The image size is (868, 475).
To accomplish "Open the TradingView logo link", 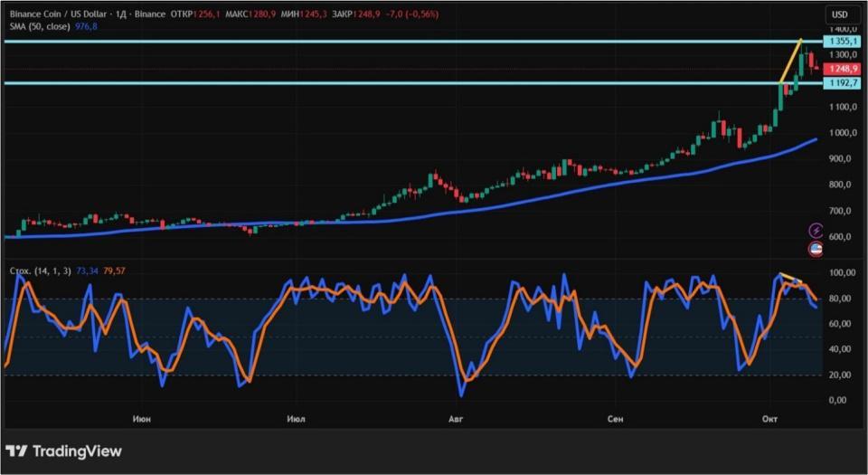I will pos(63,451).
